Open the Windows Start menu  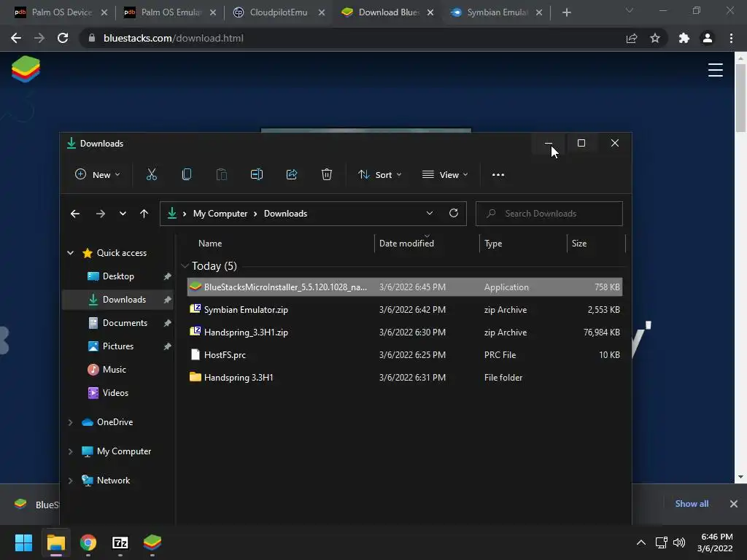click(23, 542)
